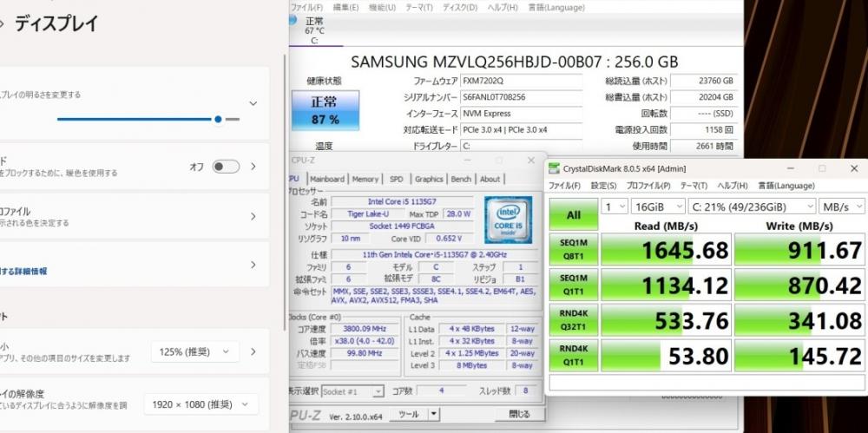Open night light settings via its chevron

point(253,167)
